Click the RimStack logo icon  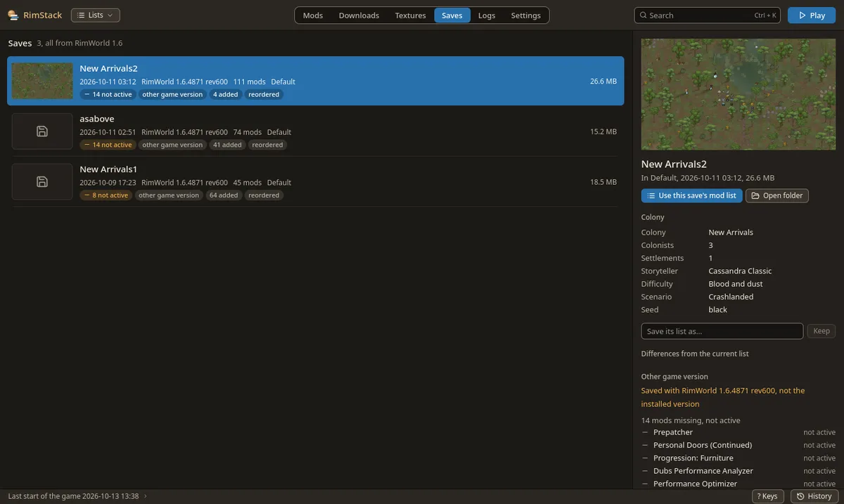[13, 15]
